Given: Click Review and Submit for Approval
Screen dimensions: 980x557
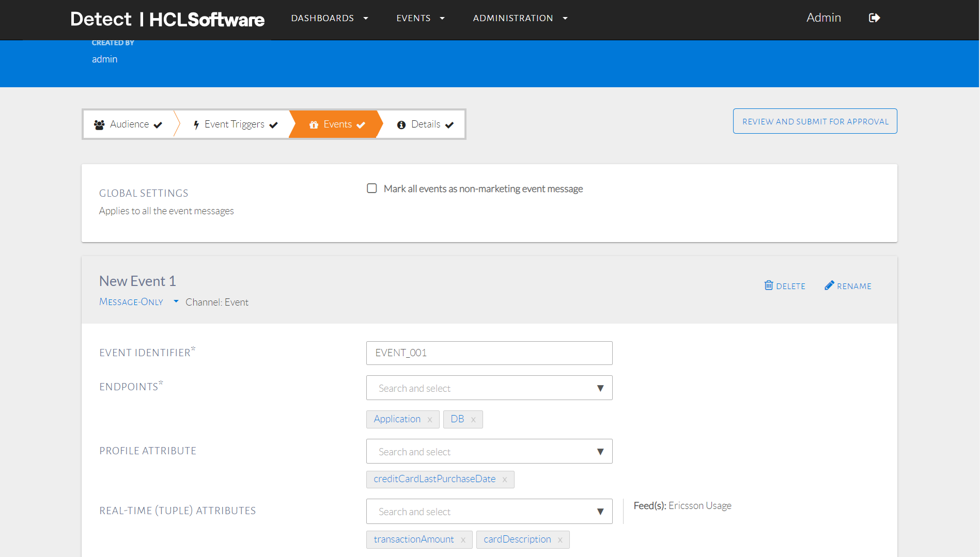Looking at the screenshot, I should pos(815,121).
